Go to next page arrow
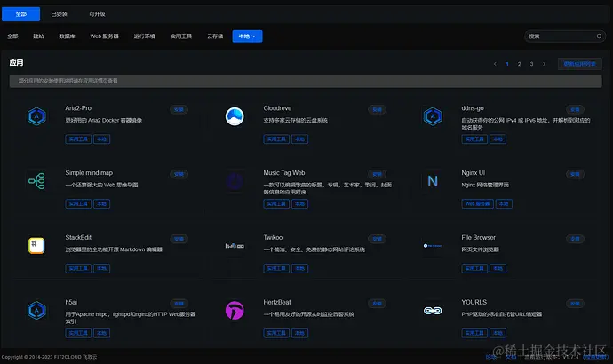This screenshot has height=364, width=613. pyautogui.click(x=544, y=64)
